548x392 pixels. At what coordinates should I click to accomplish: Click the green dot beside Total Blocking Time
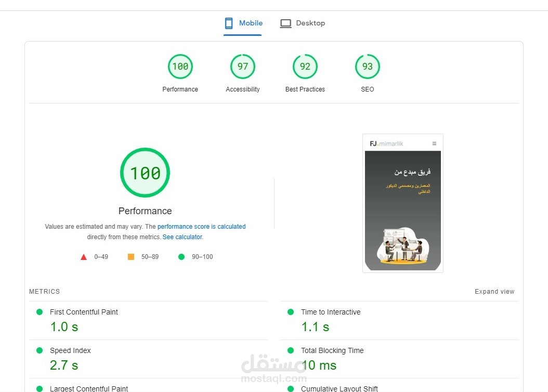[x=291, y=350]
